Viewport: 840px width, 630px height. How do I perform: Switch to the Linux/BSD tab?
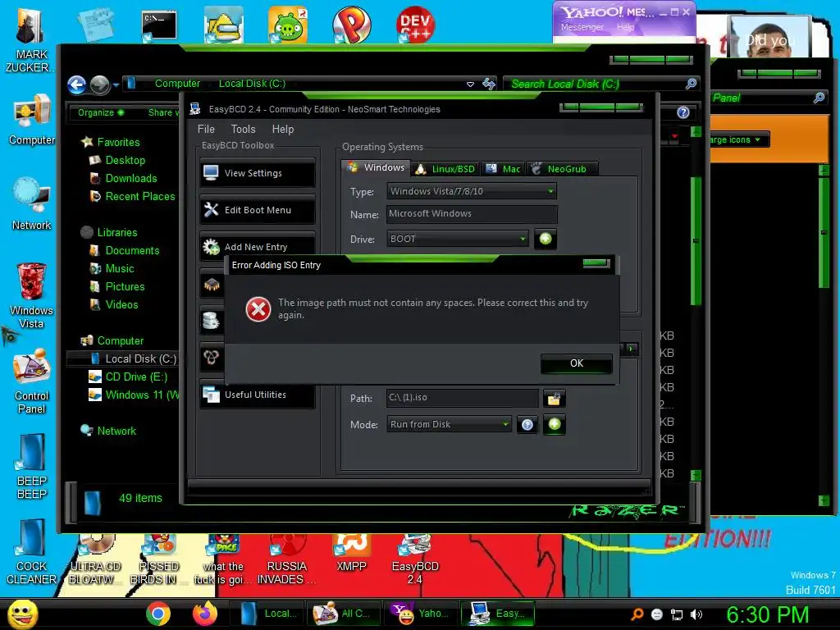pos(446,169)
